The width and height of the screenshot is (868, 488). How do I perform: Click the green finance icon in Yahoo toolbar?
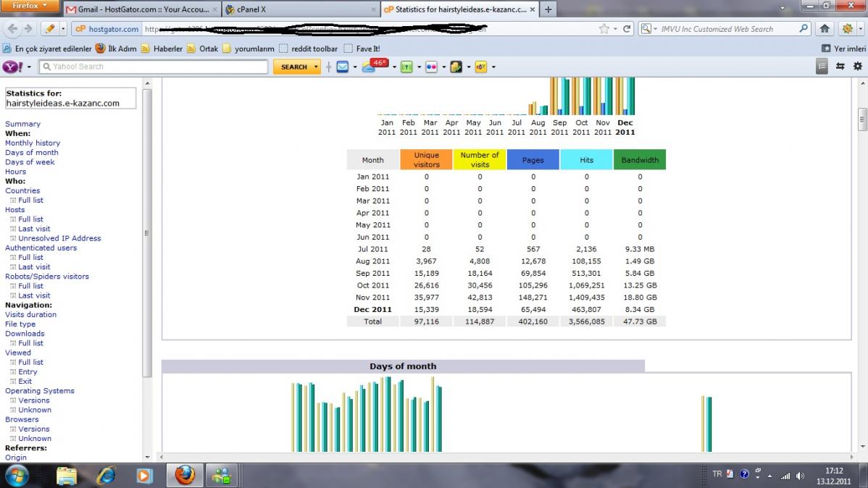tap(407, 67)
